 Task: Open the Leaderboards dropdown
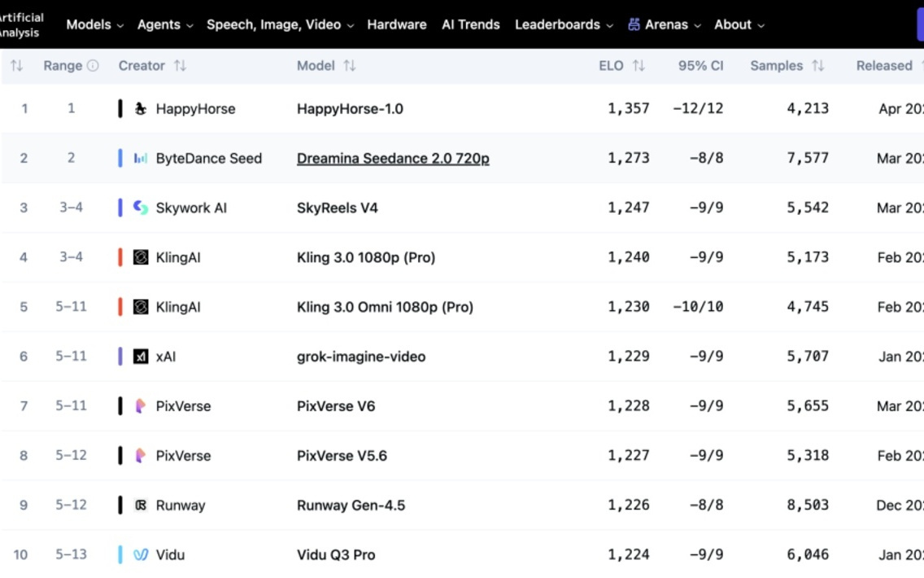coord(564,24)
